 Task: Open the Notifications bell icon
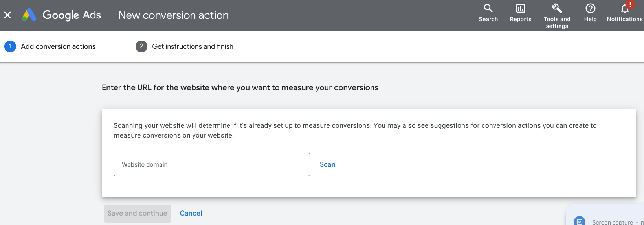624,9
